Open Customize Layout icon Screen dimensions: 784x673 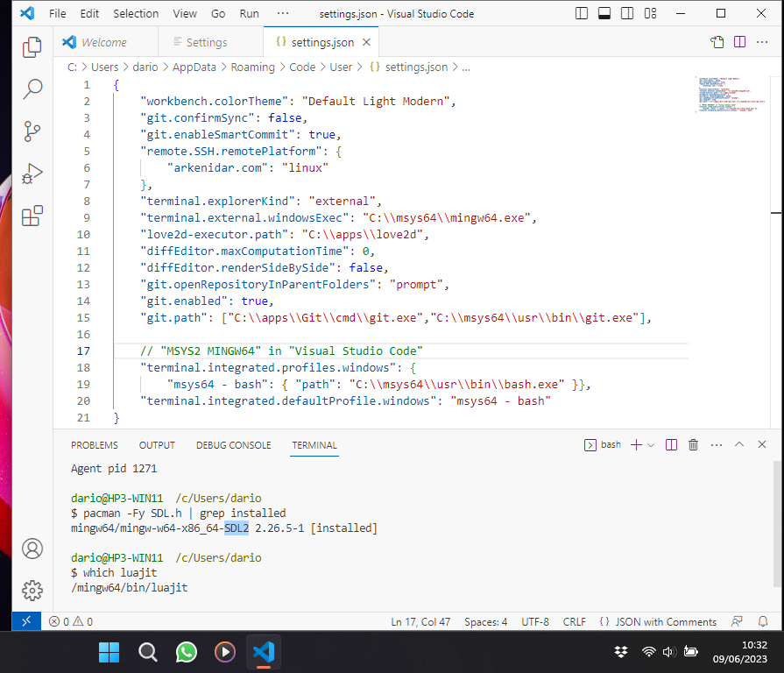coord(650,13)
